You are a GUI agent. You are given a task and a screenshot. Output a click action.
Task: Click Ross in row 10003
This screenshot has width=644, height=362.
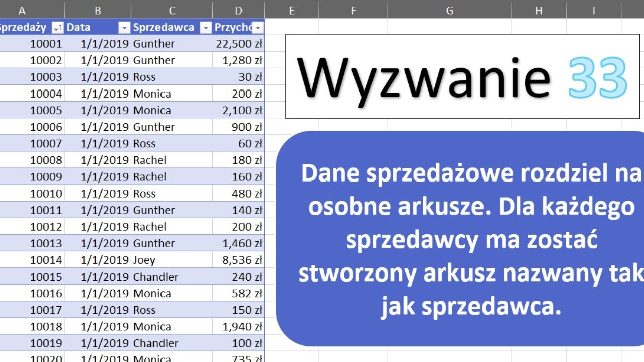[x=172, y=77]
